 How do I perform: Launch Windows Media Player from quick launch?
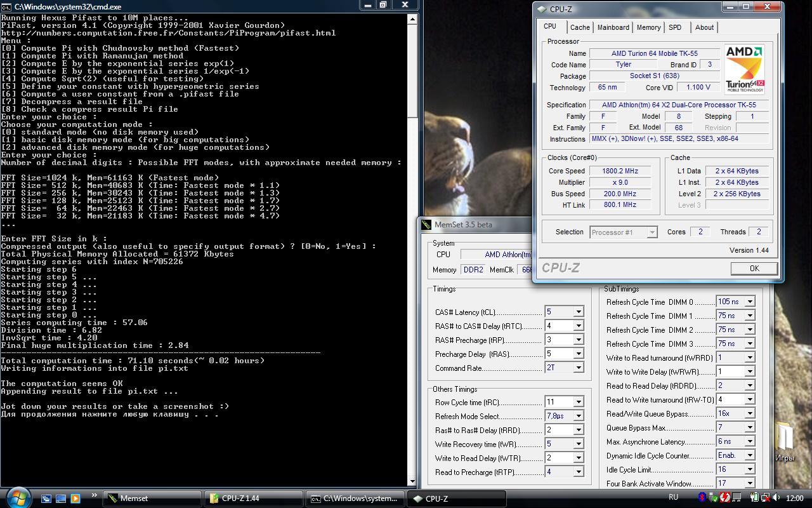75,498
